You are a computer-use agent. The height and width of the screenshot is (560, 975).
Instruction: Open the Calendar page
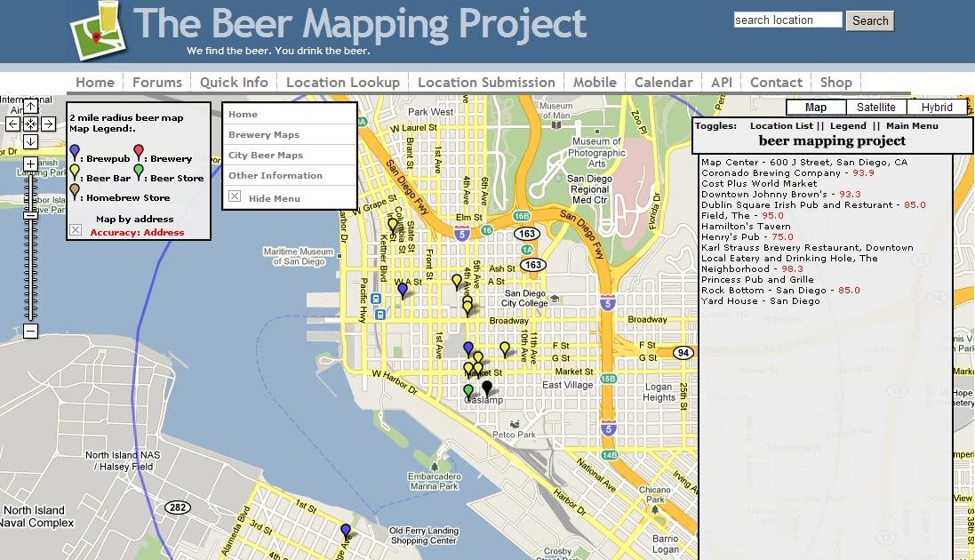coord(663,82)
